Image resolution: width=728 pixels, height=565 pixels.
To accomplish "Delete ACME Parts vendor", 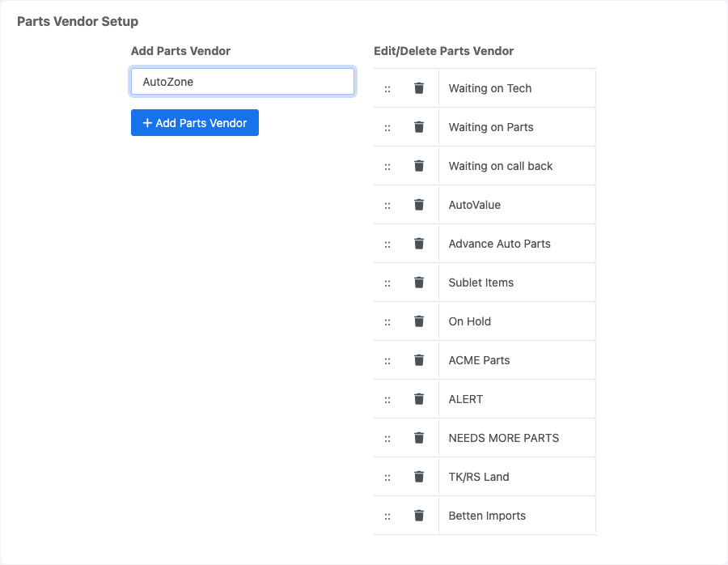I will tap(419, 360).
